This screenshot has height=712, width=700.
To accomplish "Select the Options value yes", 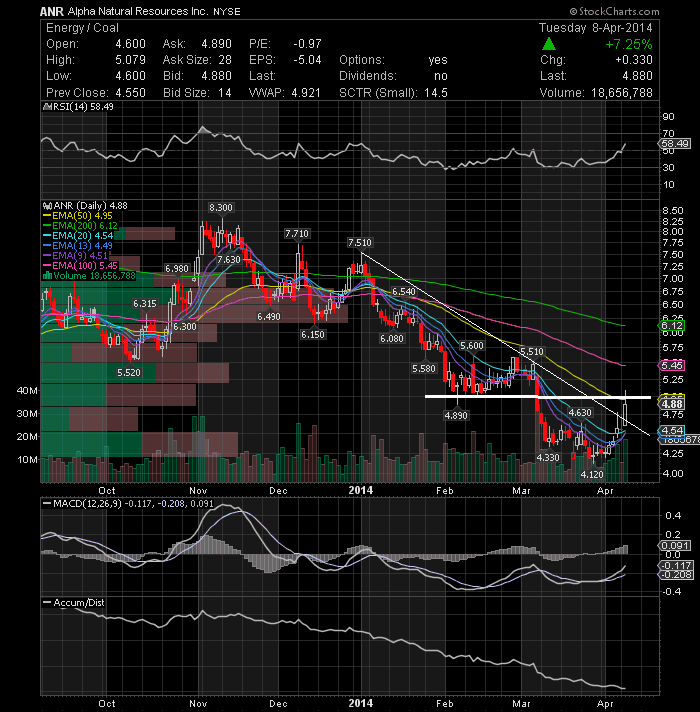I will (438, 60).
